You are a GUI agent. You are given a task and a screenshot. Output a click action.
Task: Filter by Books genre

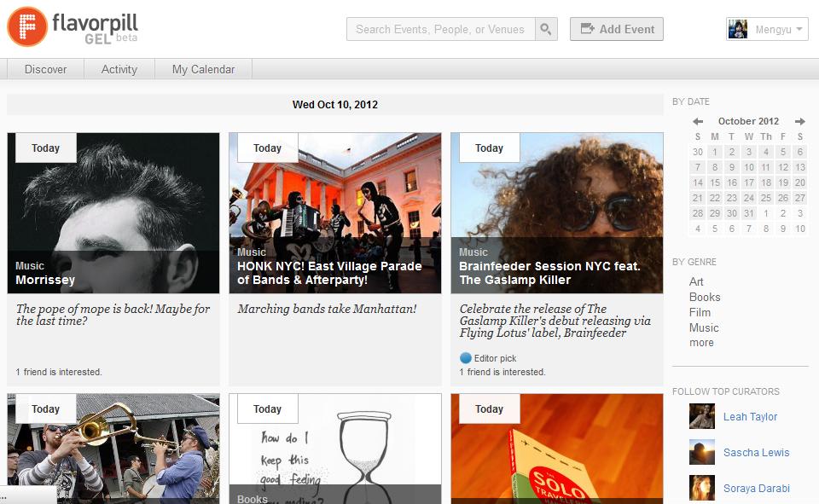705,297
